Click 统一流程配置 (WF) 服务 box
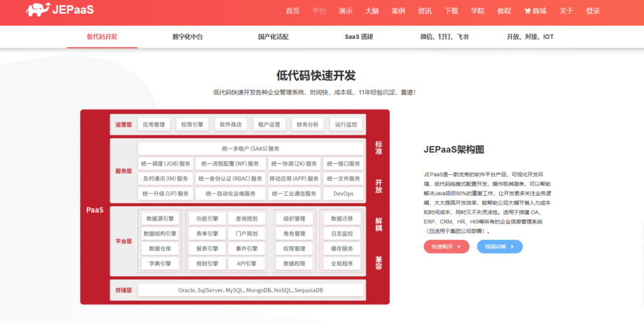 point(230,164)
